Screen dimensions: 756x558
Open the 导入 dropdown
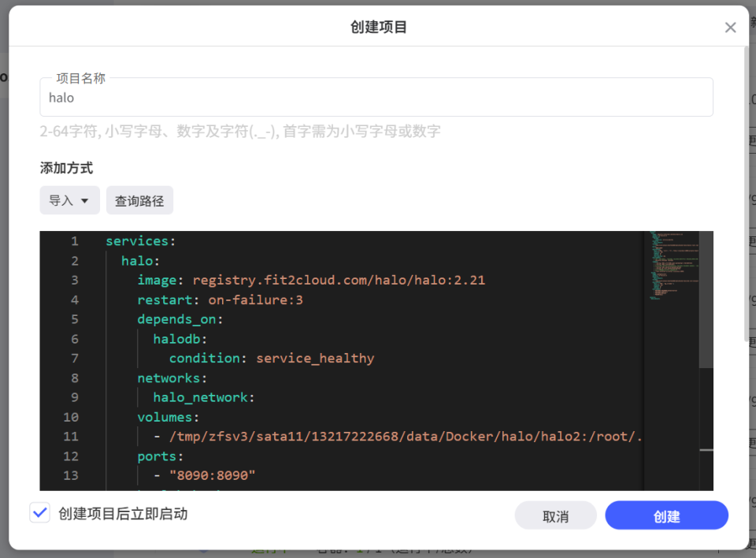tap(69, 200)
